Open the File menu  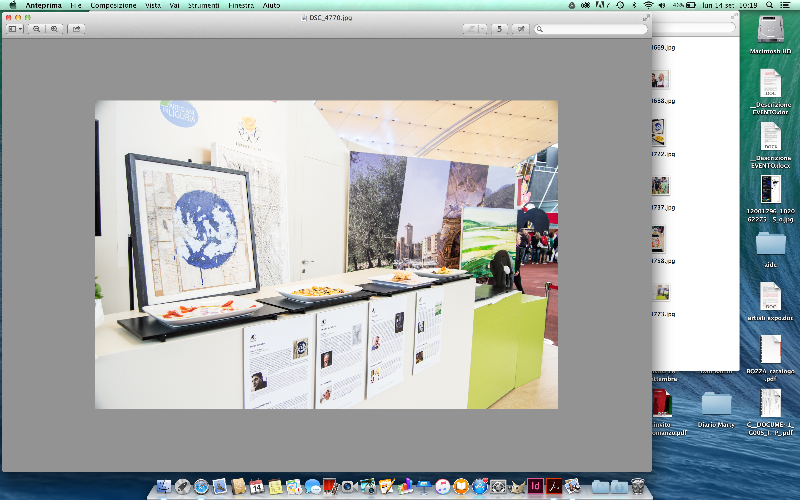[x=76, y=5]
